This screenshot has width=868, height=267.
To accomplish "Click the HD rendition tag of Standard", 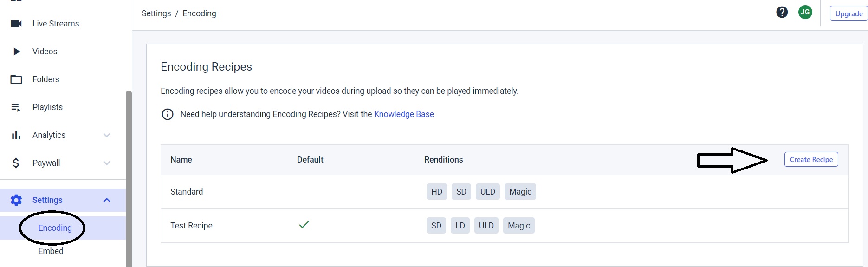I will pyautogui.click(x=437, y=192).
